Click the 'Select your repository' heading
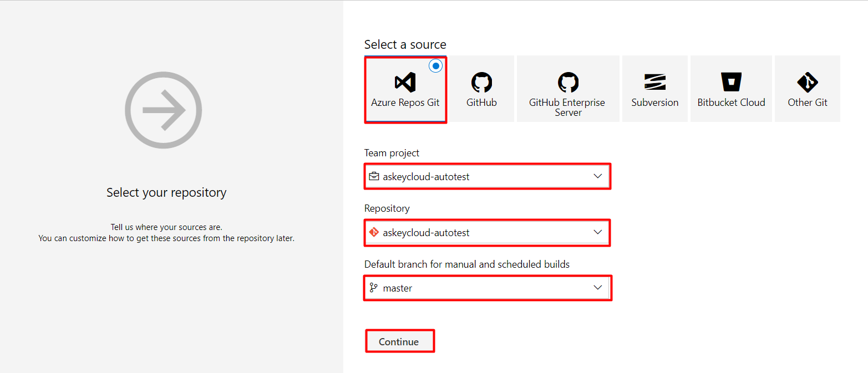 coord(166,193)
